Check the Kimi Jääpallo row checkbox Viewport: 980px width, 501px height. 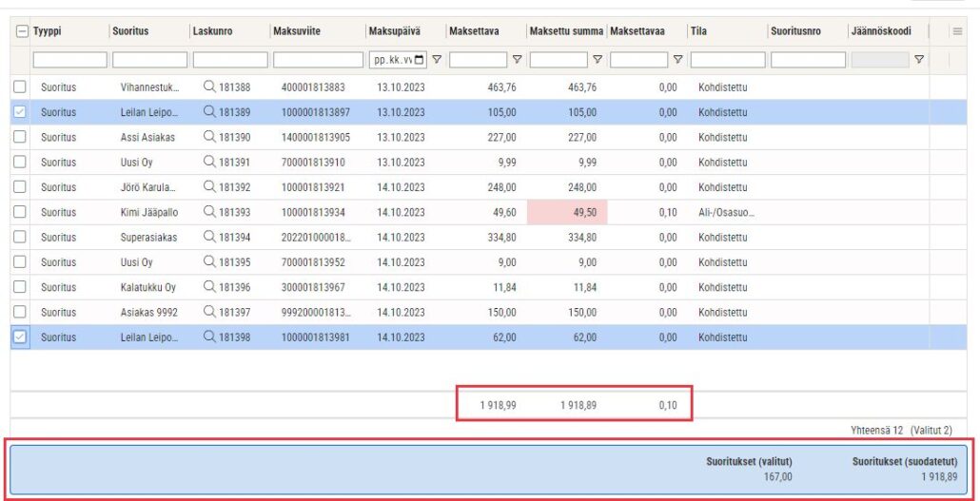click(20, 212)
